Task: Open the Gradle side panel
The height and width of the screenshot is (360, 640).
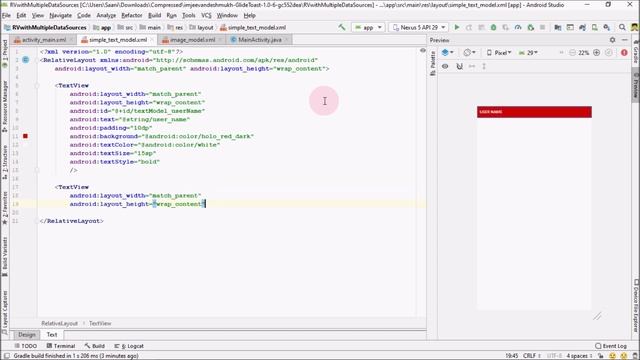Action: (636, 51)
